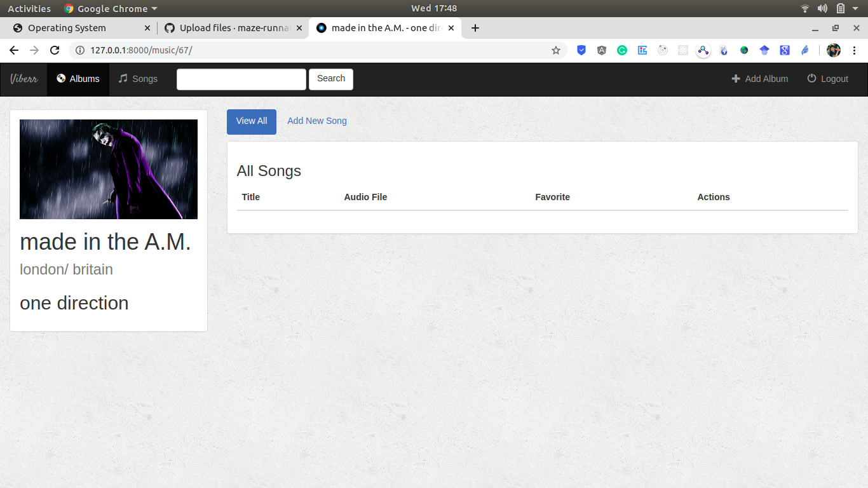The image size is (868, 488).
Task: Click the Joker album cover image
Action: click(x=109, y=169)
